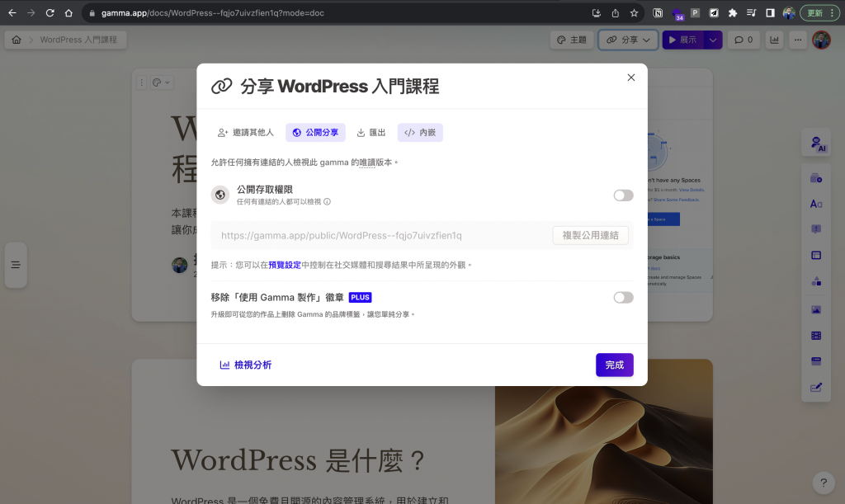The height and width of the screenshot is (504, 845).
Task: Start presentation with 展示 button
Action: 682,40
